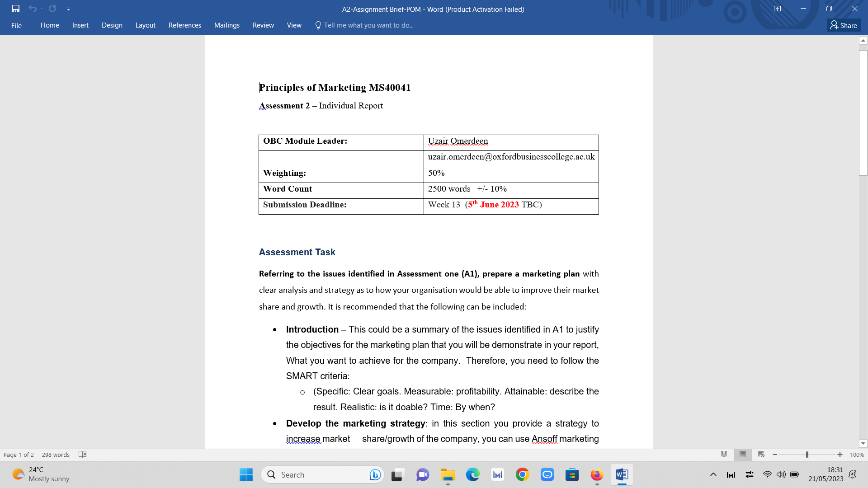Click the scroll up arrow of vertical scrollbar
868x488 pixels.
tap(863, 40)
